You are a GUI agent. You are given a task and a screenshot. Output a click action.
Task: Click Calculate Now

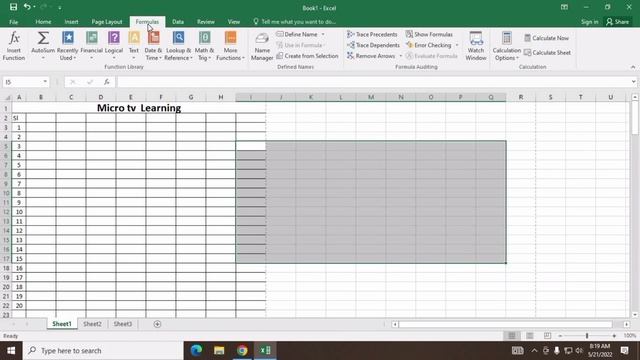click(x=547, y=38)
